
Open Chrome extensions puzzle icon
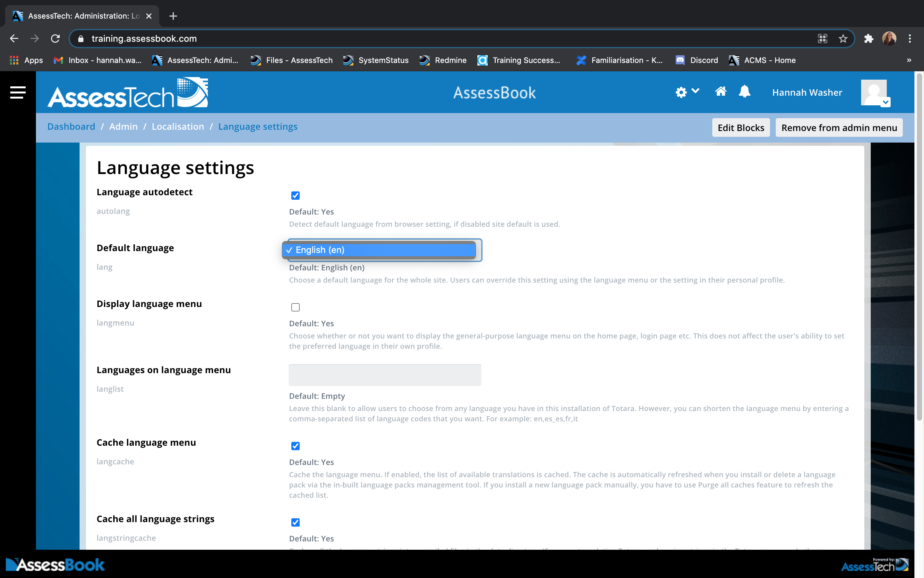coord(868,39)
